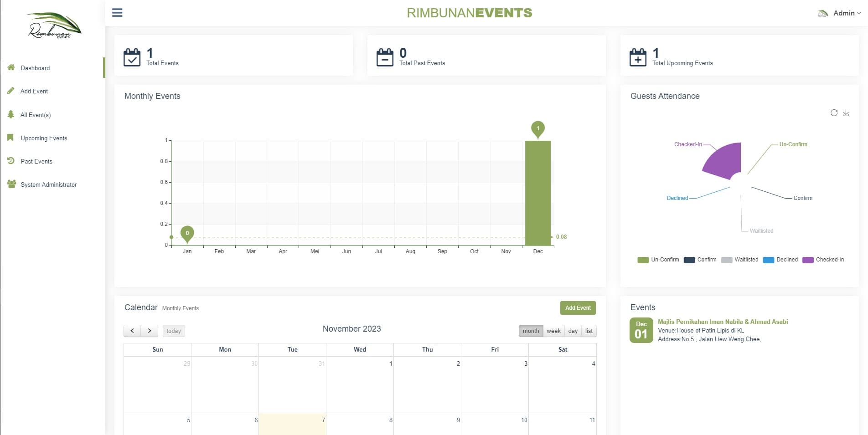Image resolution: width=868 pixels, height=435 pixels.
Task: Switch the calendar to week view
Action: click(553, 331)
